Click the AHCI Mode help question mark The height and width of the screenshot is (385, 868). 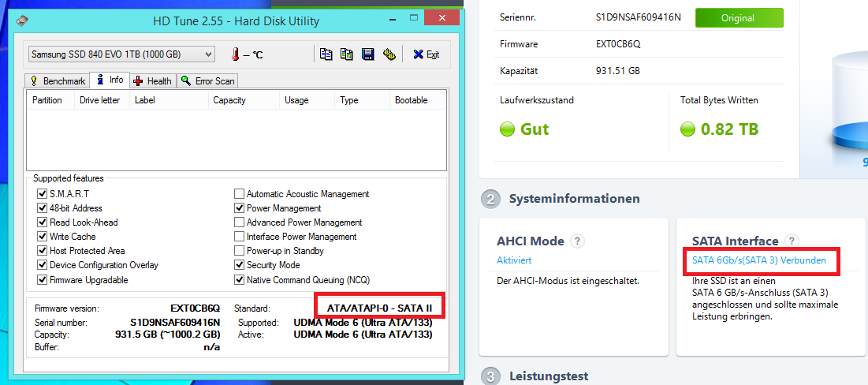tap(577, 241)
